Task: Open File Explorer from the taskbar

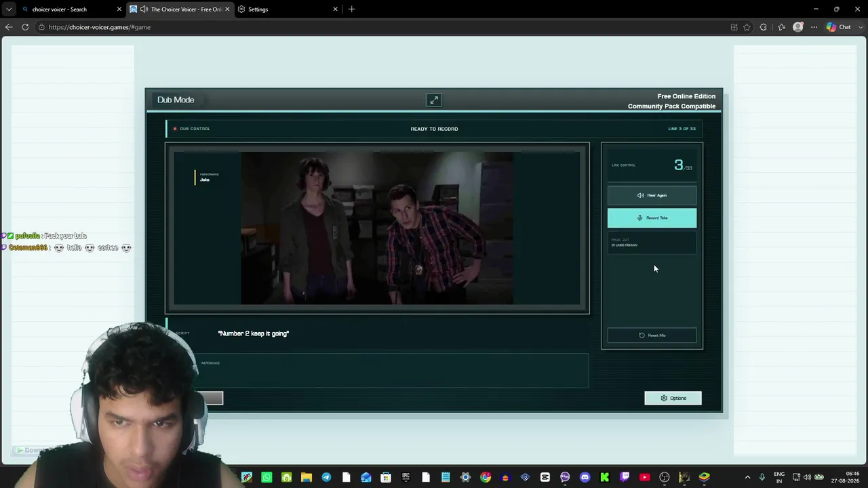Action: click(307, 477)
